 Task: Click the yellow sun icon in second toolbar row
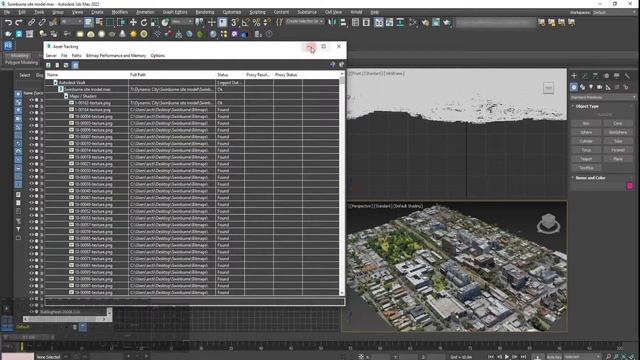133,34
